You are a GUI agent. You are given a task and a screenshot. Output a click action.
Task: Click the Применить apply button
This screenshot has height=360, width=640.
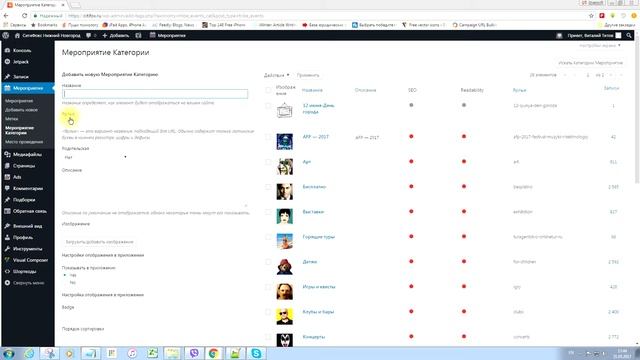(x=308, y=75)
